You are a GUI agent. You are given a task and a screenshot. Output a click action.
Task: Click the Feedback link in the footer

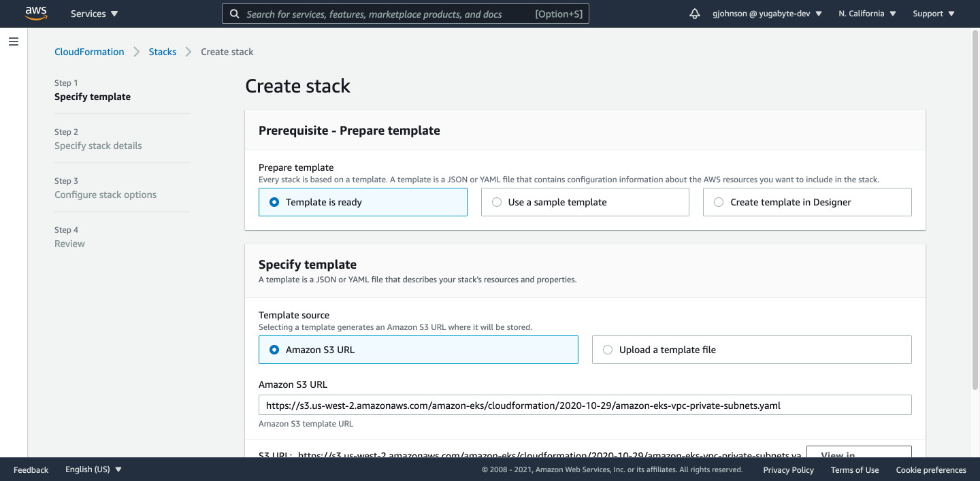pyautogui.click(x=31, y=469)
